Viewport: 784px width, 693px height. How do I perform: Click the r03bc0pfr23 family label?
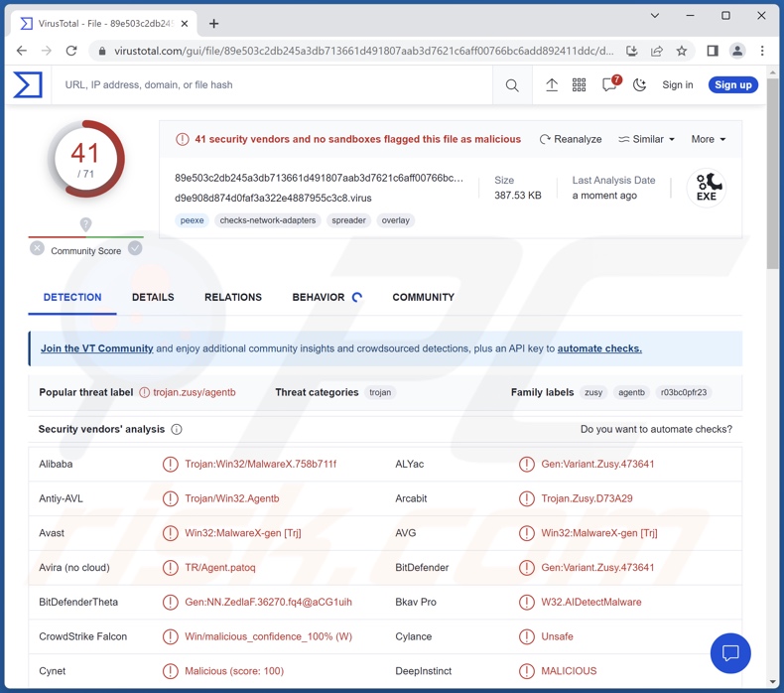[684, 392]
